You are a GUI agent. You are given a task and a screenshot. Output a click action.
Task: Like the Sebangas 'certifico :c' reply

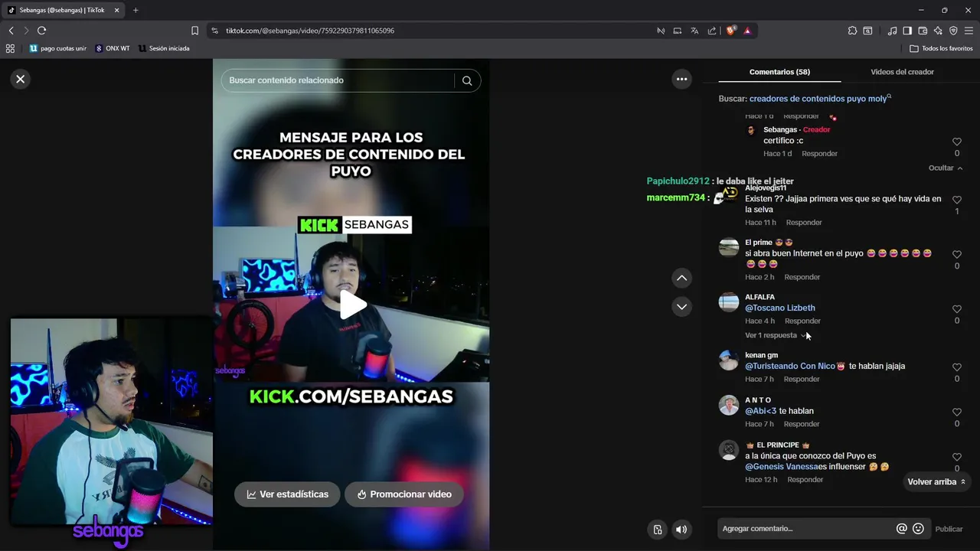pyautogui.click(x=957, y=142)
